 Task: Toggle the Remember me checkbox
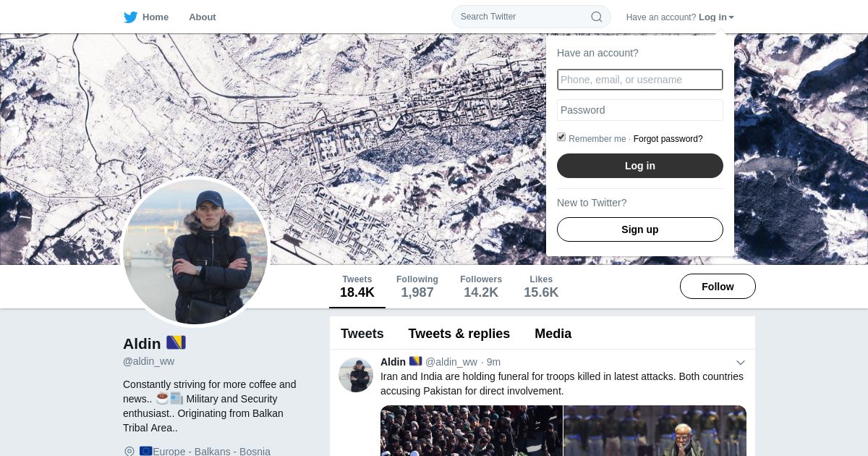(x=561, y=137)
